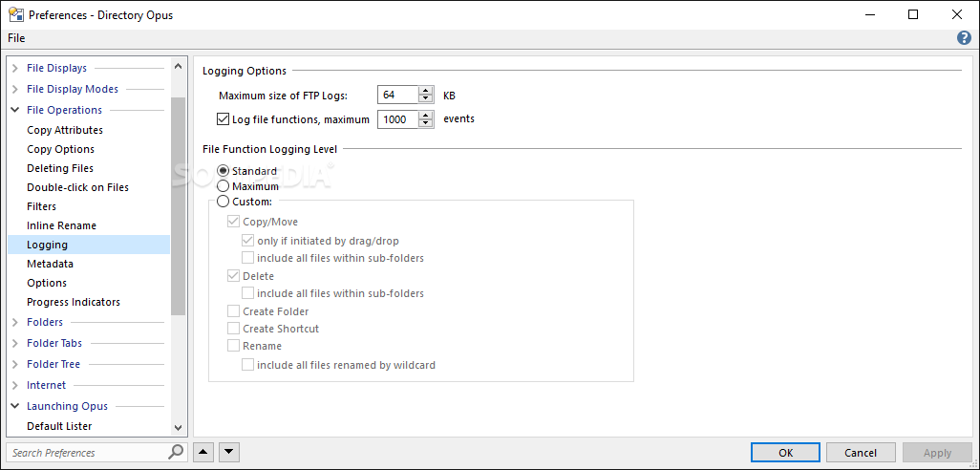Toggle Log file functions checkbox
The height and width of the screenshot is (470, 980).
click(222, 118)
